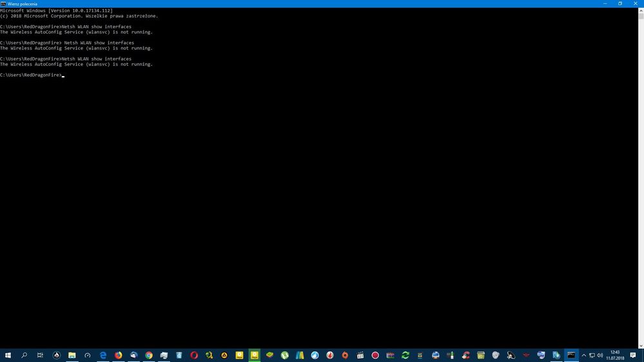Open the red circle recorder icon
The image size is (644, 362).
coord(375,355)
